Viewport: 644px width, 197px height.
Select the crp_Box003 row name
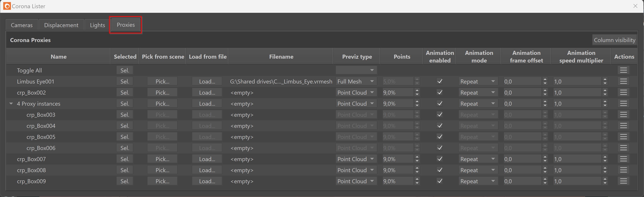[41, 114]
